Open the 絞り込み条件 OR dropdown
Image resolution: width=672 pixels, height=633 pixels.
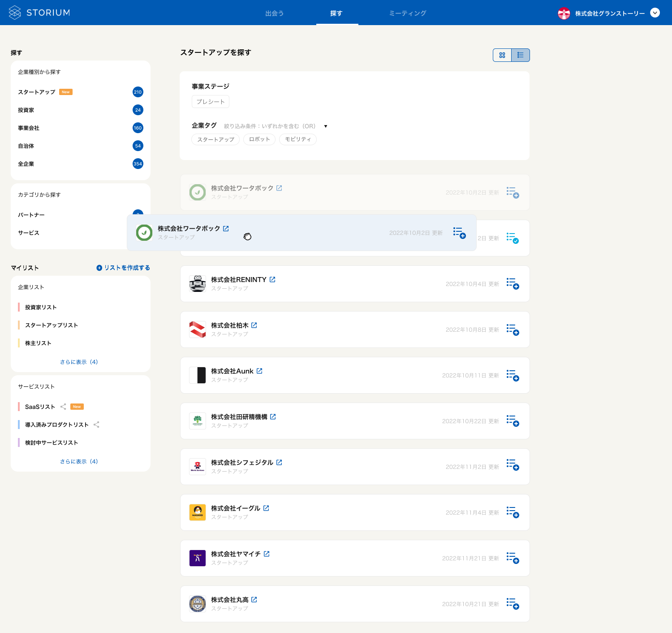coord(325,126)
